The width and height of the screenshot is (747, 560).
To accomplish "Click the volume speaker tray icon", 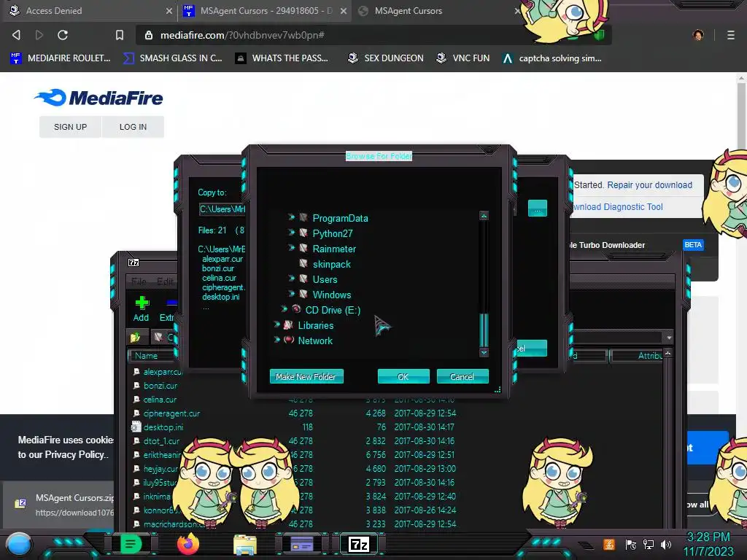I will coord(665,544).
